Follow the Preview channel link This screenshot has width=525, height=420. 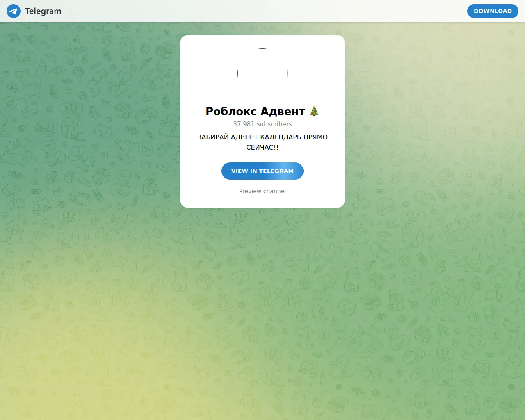pyautogui.click(x=262, y=191)
